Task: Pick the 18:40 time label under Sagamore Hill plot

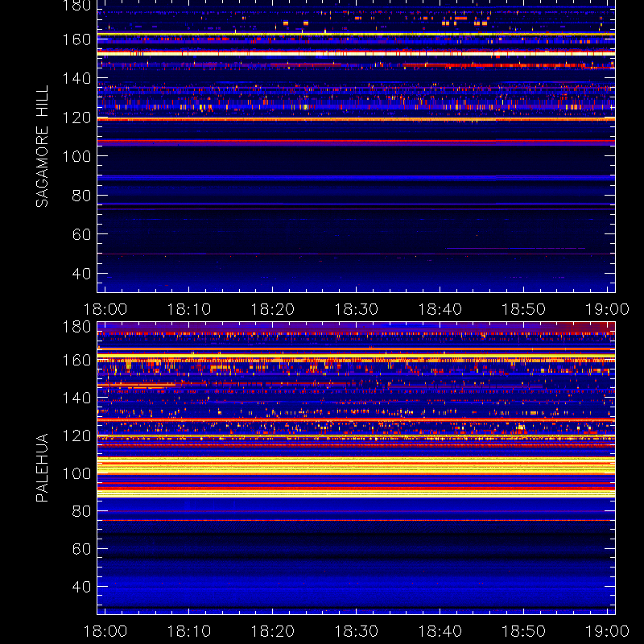Action: click(440, 309)
